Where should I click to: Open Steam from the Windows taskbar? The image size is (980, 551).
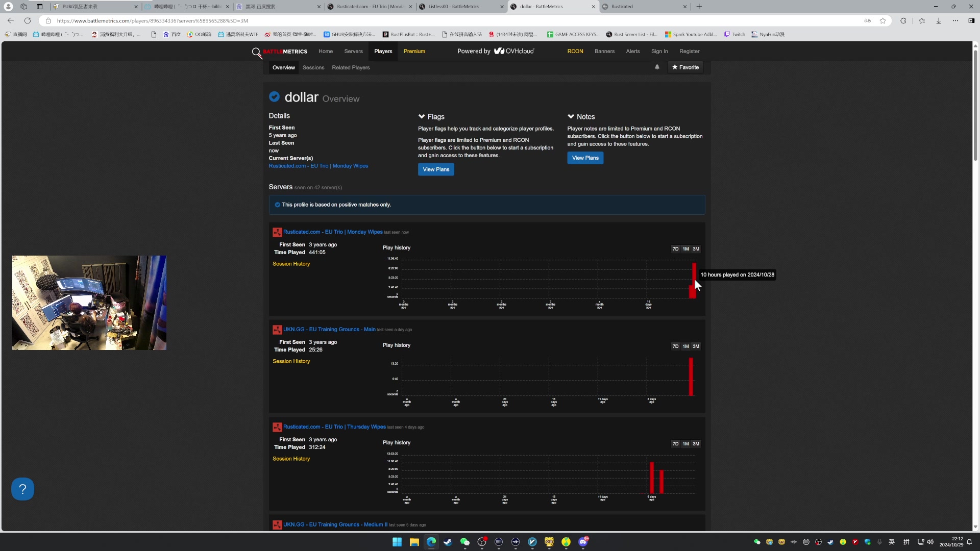(448, 542)
